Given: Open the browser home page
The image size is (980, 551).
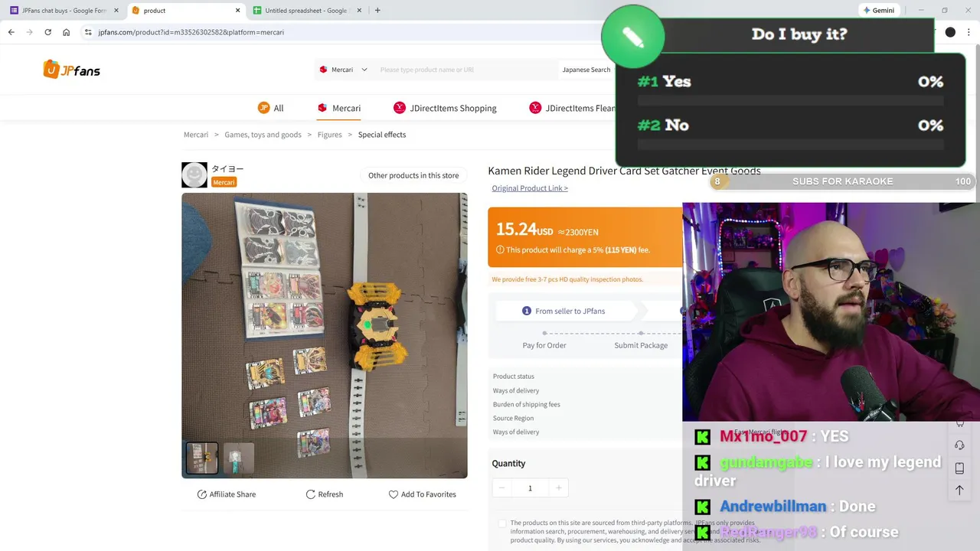Looking at the screenshot, I should coord(67,32).
